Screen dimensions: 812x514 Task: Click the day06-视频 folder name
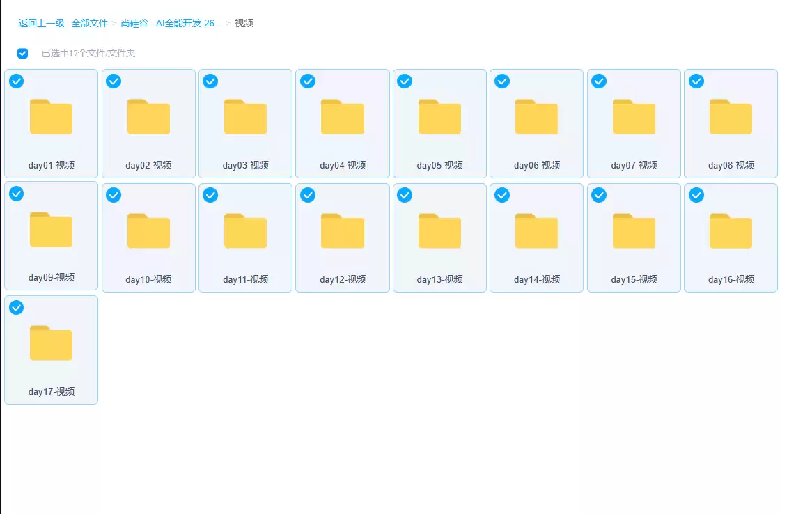[536, 165]
